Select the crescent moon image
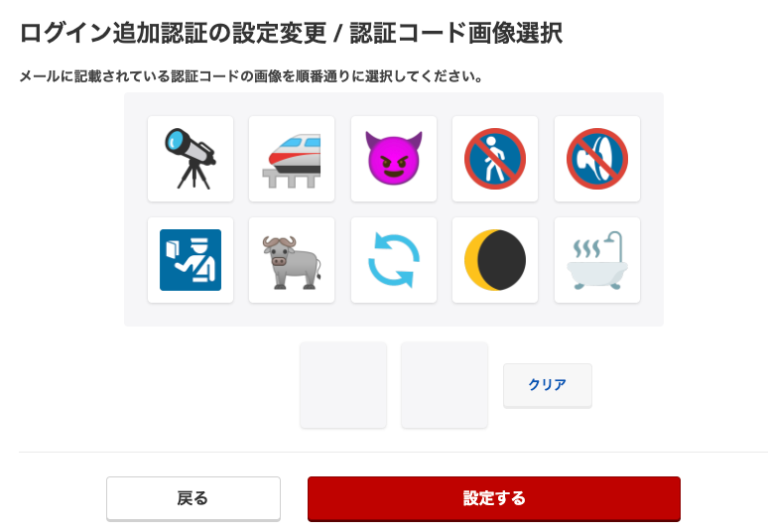Image resolution: width=768 pixels, height=532 pixels. (495, 260)
